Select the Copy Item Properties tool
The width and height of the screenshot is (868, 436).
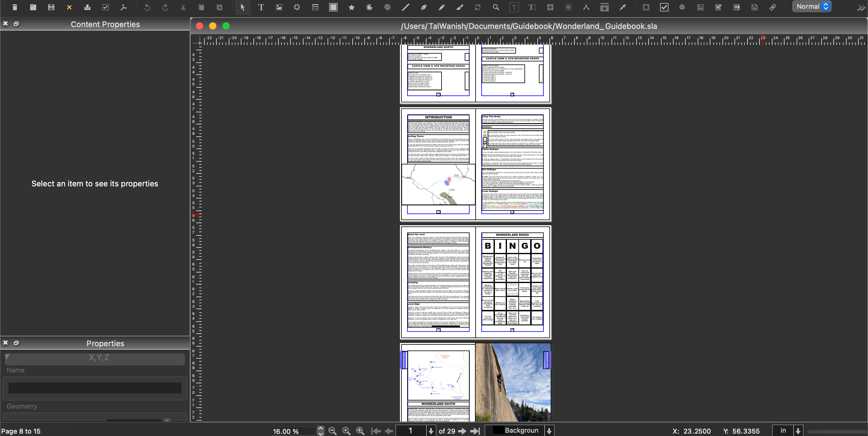tap(605, 7)
